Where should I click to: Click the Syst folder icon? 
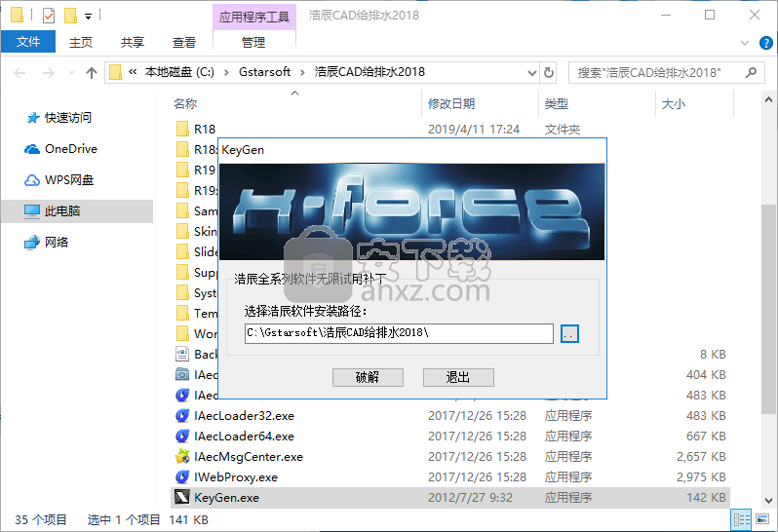pos(182,292)
